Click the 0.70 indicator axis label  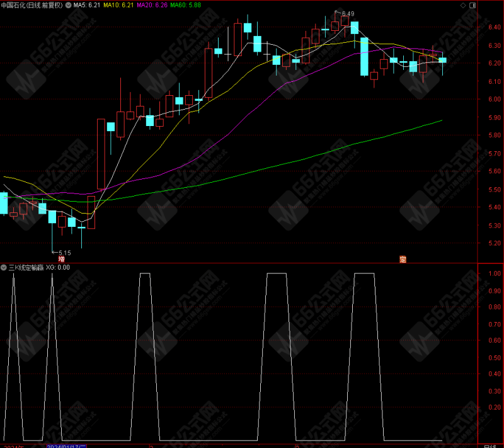(x=495, y=325)
